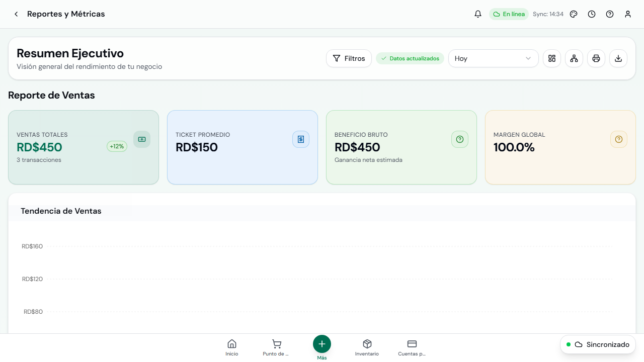Open user profile icon

tap(628, 14)
